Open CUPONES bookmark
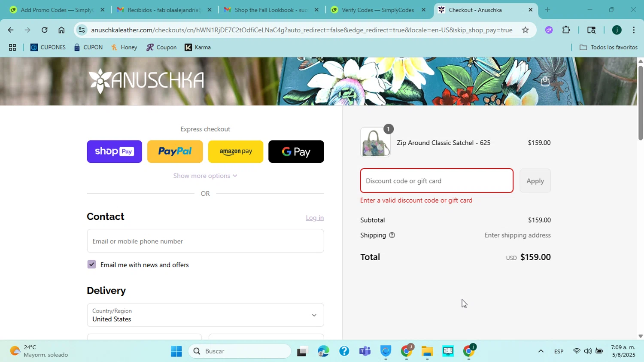 coord(48,47)
